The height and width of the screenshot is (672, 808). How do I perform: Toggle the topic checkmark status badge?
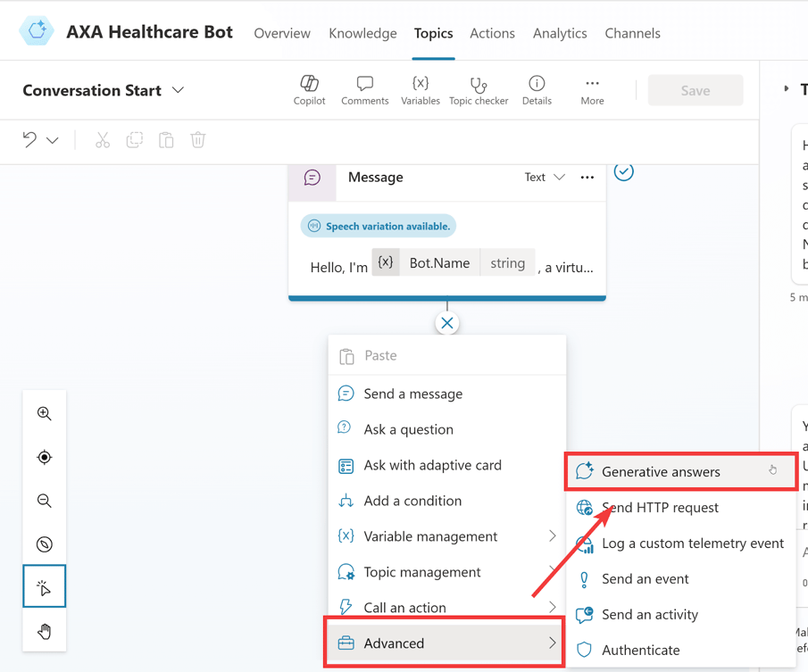tap(623, 171)
